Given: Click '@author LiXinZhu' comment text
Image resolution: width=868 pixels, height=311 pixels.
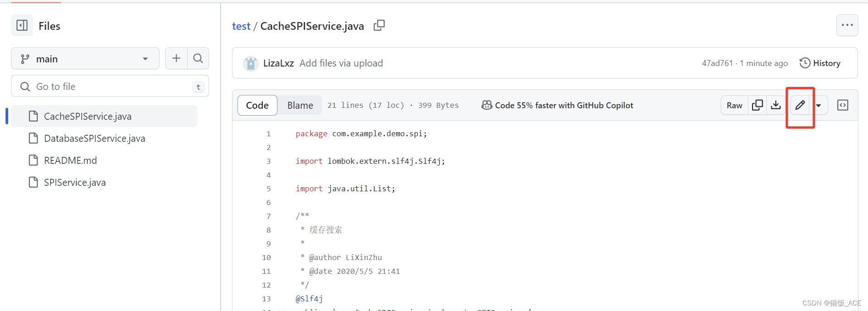Looking at the screenshot, I should coord(345,257).
